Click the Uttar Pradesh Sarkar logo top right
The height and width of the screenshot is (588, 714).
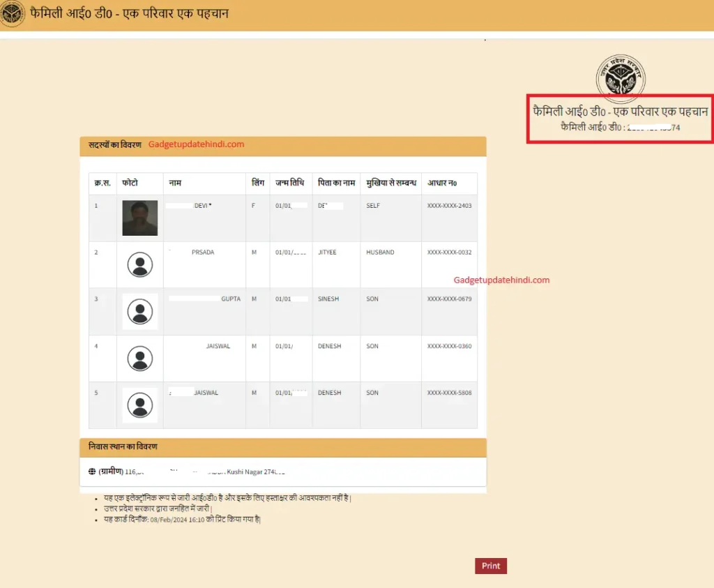tap(620, 78)
